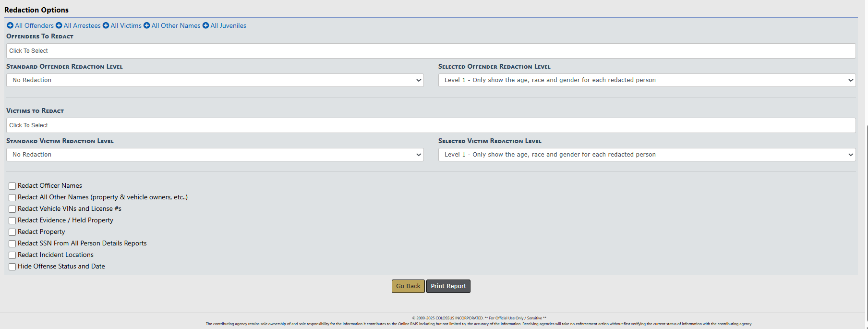Click the plus icon beside All Victims
This screenshot has width=868, height=329.
click(x=106, y=25)
